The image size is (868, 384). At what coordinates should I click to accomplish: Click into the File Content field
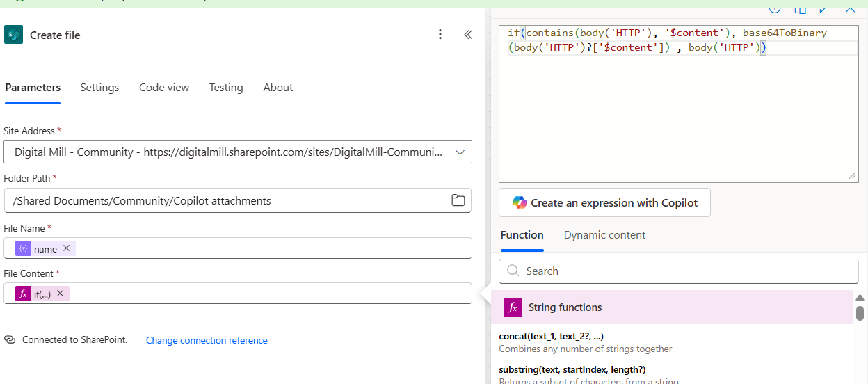tap(238, 294)
